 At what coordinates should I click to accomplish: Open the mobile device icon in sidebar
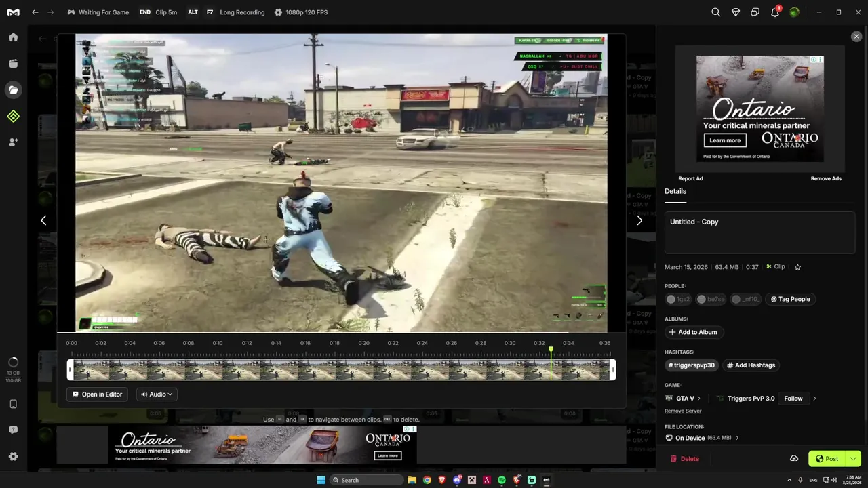[13, 404]
